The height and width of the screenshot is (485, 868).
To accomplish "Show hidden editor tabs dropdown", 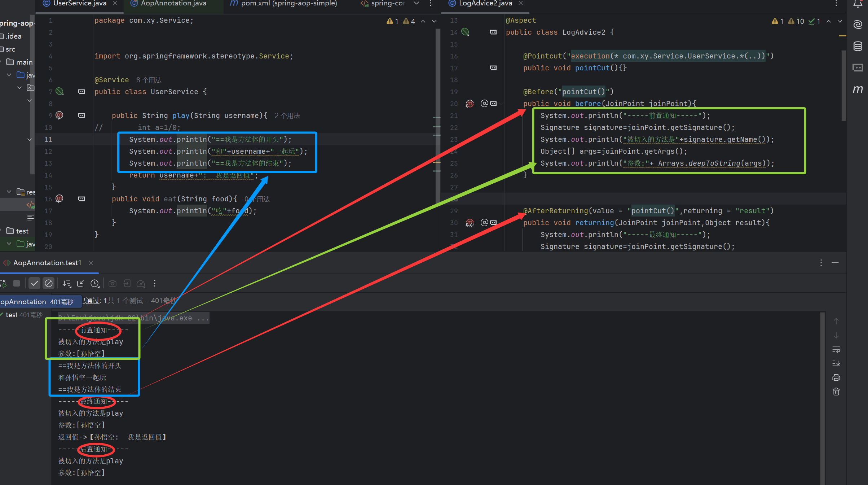I will coord(417,3).
